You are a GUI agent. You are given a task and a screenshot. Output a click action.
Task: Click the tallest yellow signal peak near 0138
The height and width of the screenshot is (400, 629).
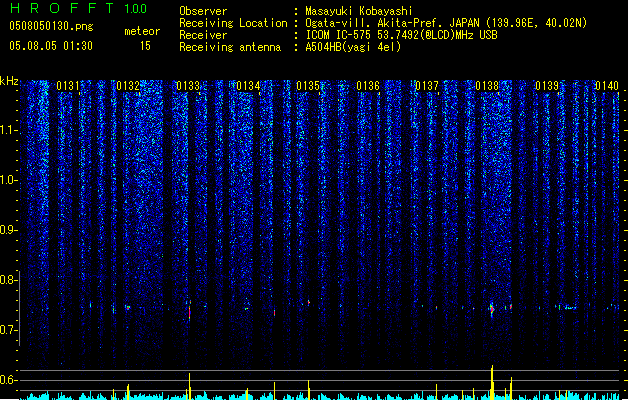(x=492, y=382)
